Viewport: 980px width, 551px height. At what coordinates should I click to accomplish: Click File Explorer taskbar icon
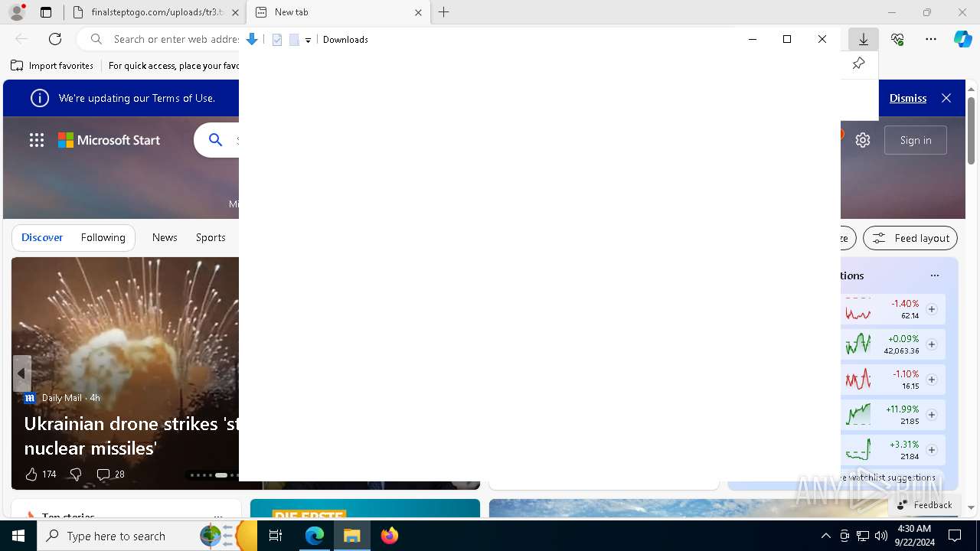(352, 536)
